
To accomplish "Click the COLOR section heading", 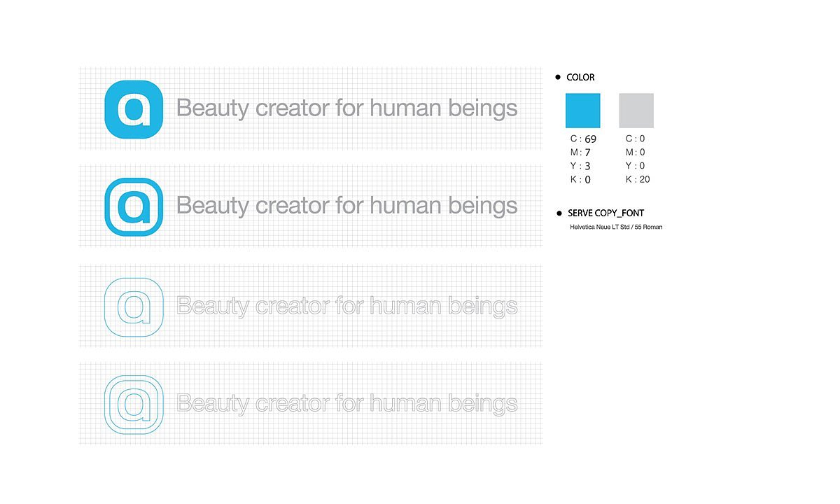I will (x=580, y=77).
